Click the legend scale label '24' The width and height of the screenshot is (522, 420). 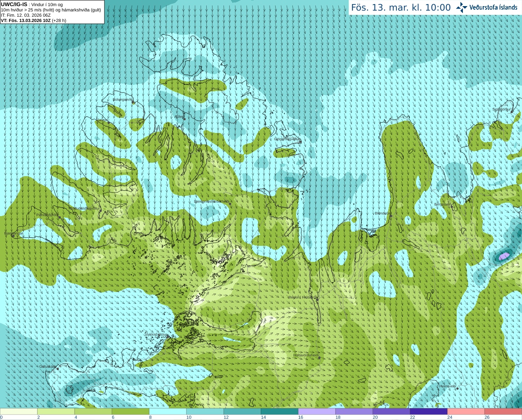(449, 417)
